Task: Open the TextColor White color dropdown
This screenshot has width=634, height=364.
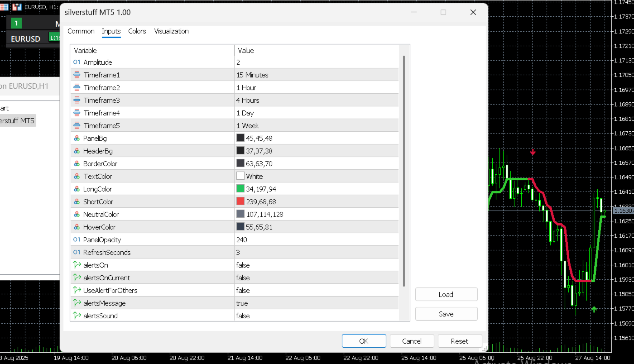Action: point(316,176)
